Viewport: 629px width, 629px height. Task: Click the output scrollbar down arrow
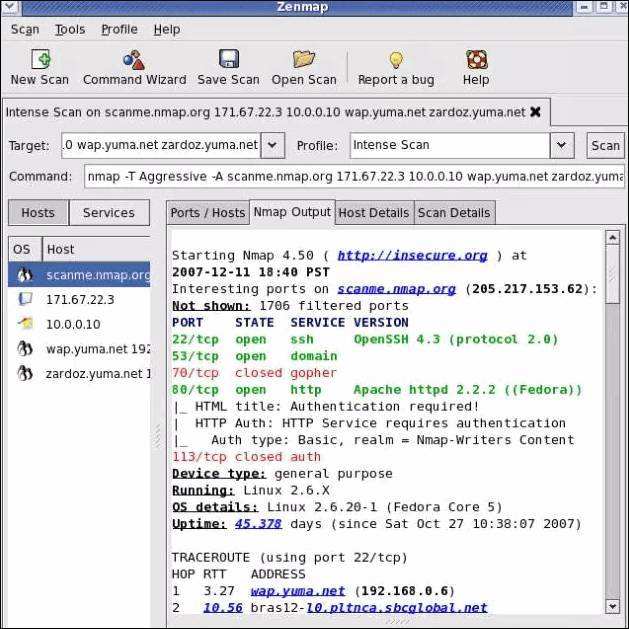tap(613, 607)
